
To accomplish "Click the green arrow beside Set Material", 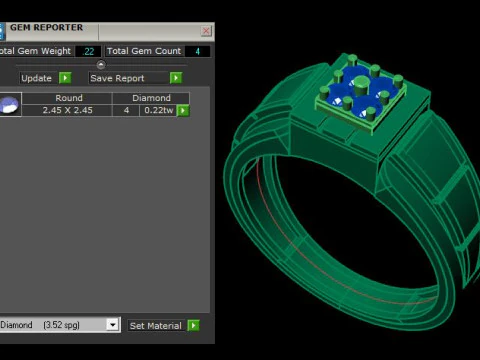I will (193, 325).
